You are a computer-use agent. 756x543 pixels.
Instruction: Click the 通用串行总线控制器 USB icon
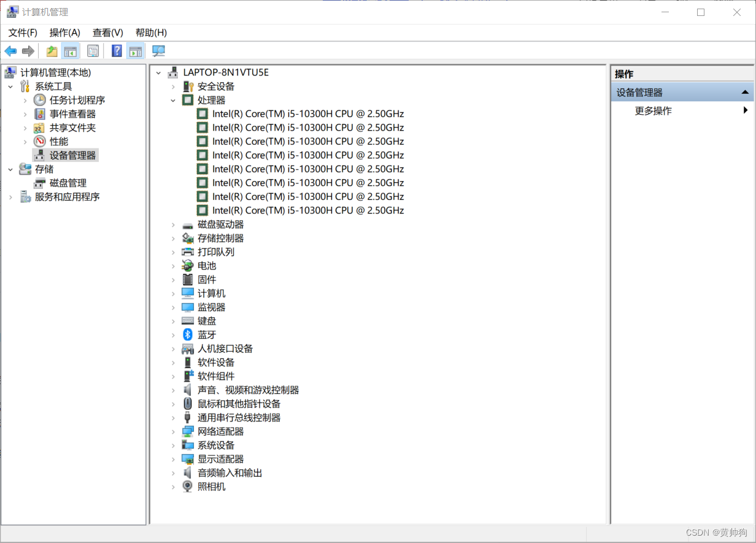(188, 418)
